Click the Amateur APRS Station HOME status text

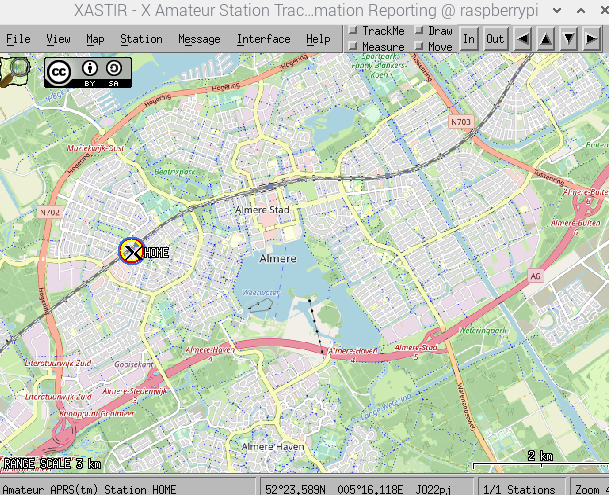[89, 489]
